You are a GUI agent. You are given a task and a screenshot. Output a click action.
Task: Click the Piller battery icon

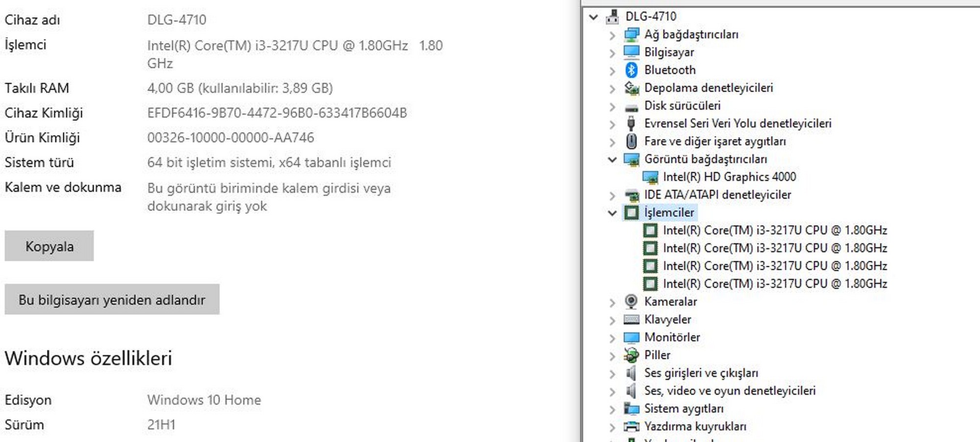pyautogui.click(x=631, y=355)
